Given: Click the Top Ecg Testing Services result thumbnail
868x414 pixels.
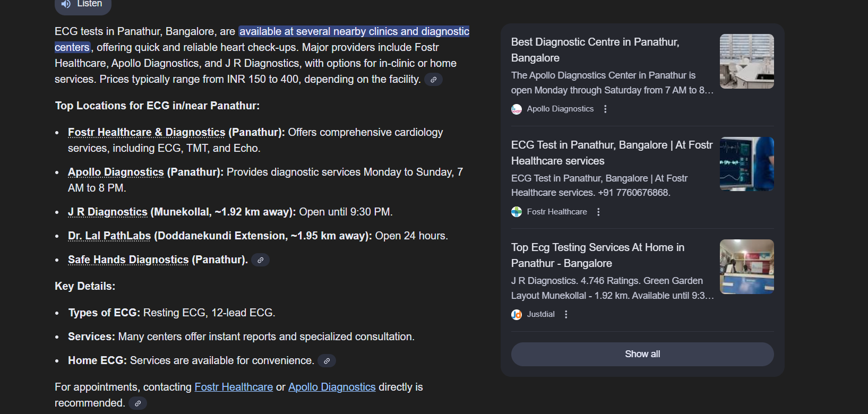Looking at the screenshot, I should 747,266.
